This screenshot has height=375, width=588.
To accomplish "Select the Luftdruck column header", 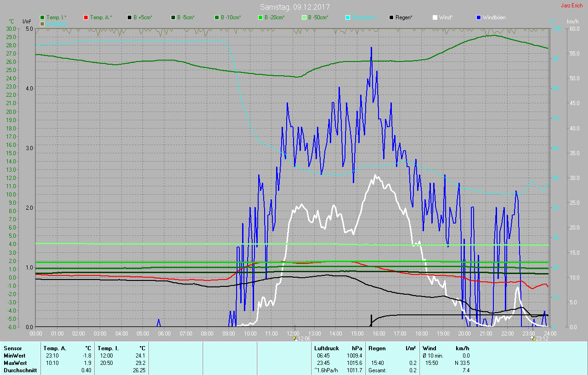I will 326,348.
